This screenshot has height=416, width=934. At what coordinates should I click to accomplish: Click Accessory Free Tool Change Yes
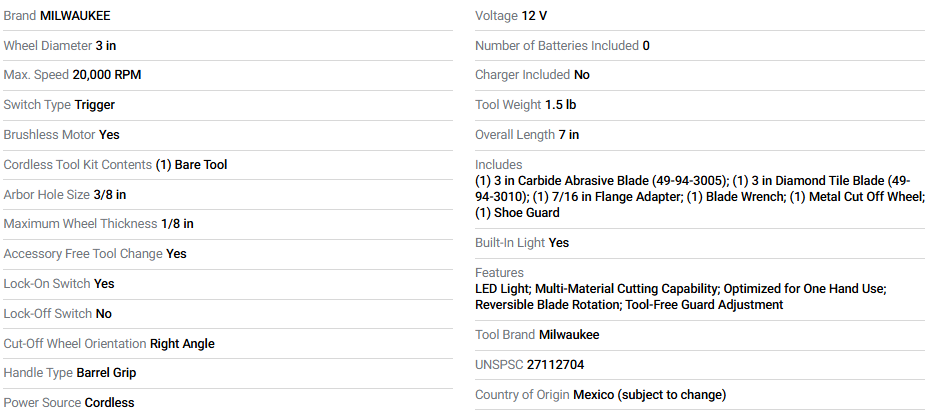pos(95,254)
